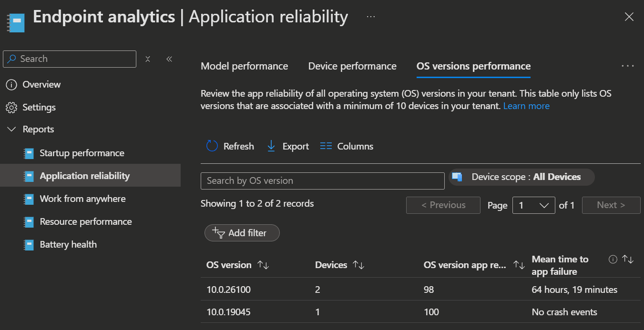
Task: Open the Resource performance report
Action: coord(86,221)
